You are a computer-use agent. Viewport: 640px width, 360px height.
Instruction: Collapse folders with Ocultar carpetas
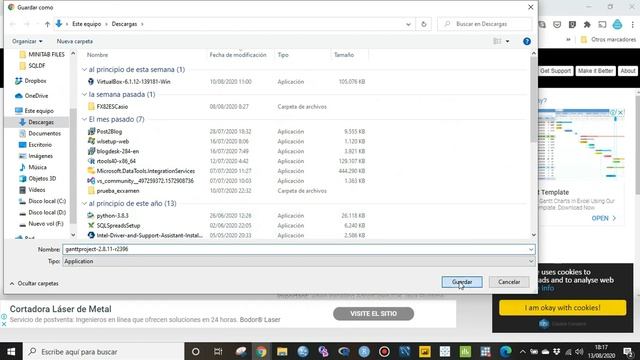pos(34,283)
